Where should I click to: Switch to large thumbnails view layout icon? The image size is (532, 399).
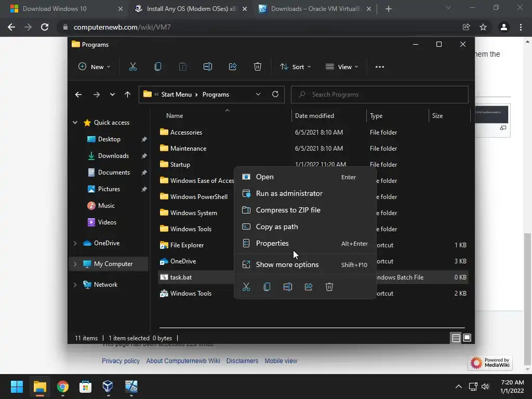pos(467,338)
